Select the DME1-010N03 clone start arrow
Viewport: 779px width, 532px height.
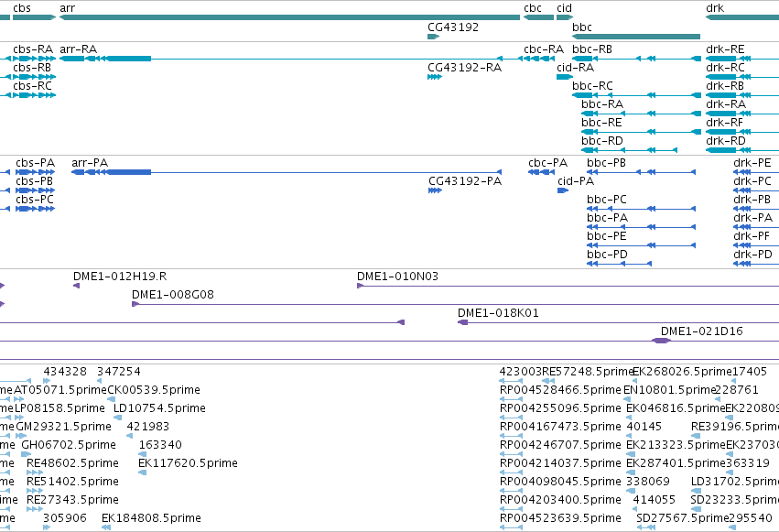(x=360, y=286)
